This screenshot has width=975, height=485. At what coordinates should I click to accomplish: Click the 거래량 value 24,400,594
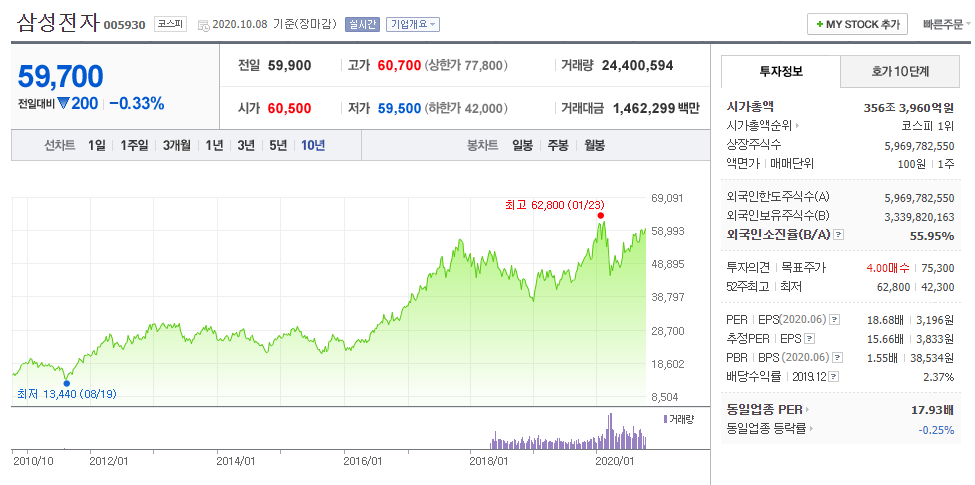pyautogui.click(x=637, y=65)
